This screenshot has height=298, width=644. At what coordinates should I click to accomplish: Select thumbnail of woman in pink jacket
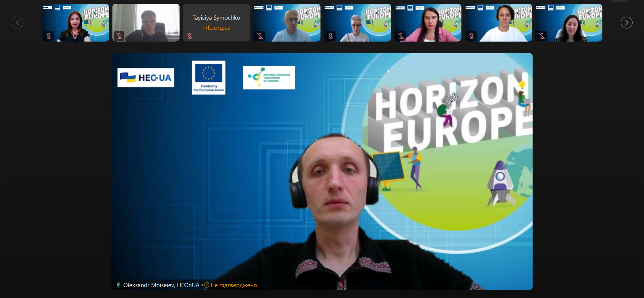(x=428, y=22)
